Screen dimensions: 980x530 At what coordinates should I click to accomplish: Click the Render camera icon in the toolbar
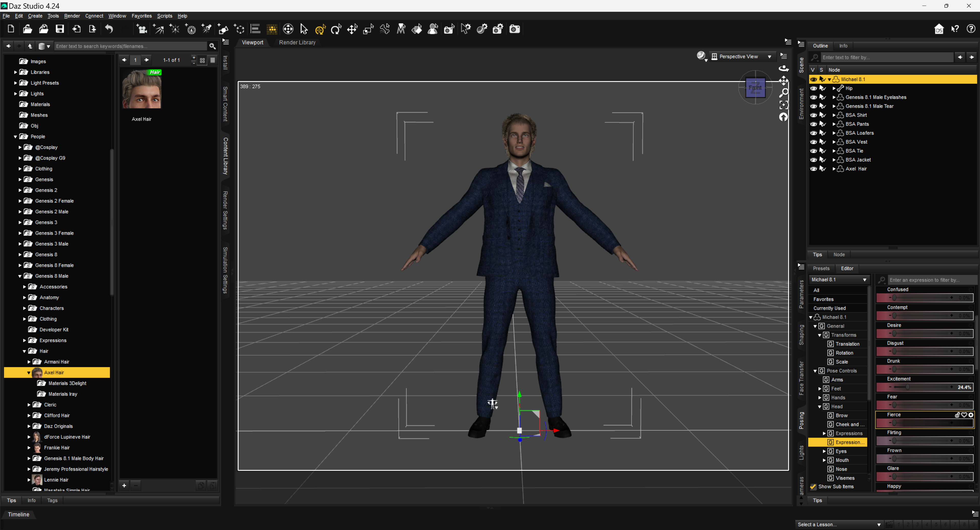514,29
